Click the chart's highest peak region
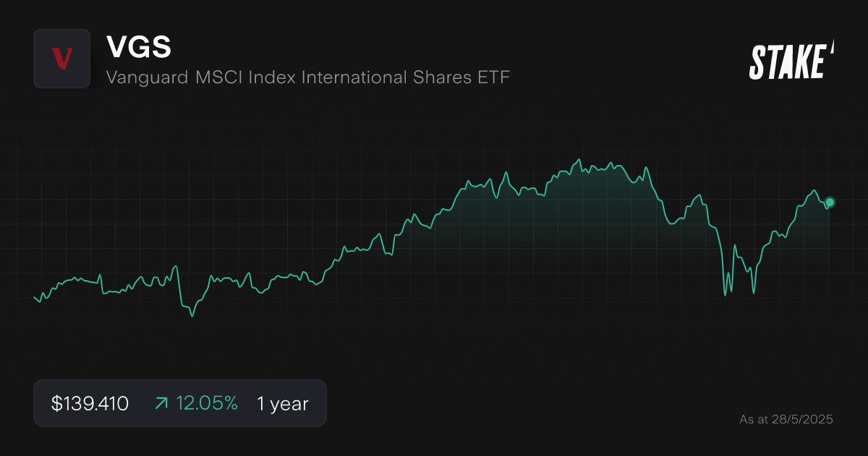 click(579, 159)
